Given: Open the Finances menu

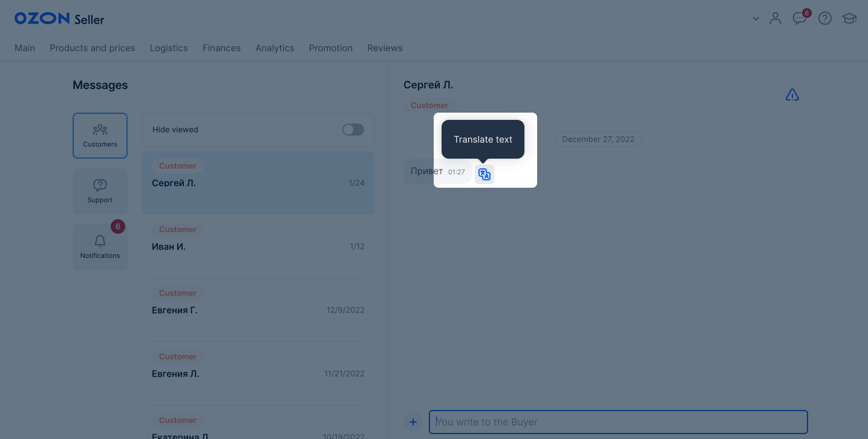Looking at the screenshot, I should click(x=221, y=48).
